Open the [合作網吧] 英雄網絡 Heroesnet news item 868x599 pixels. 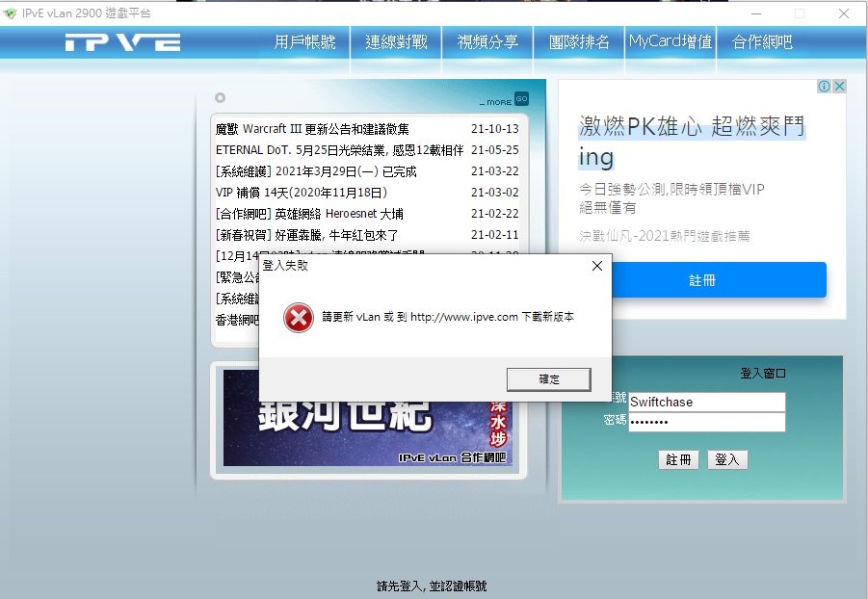[309, 214]
